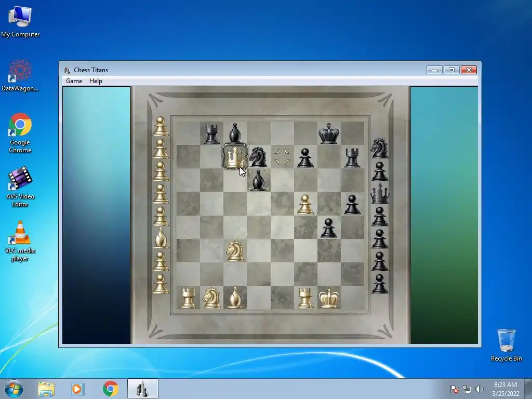This screenshot has height=399, width=532.
Task: Click the black pawn on the right edge file
Action: pos(352,204)
